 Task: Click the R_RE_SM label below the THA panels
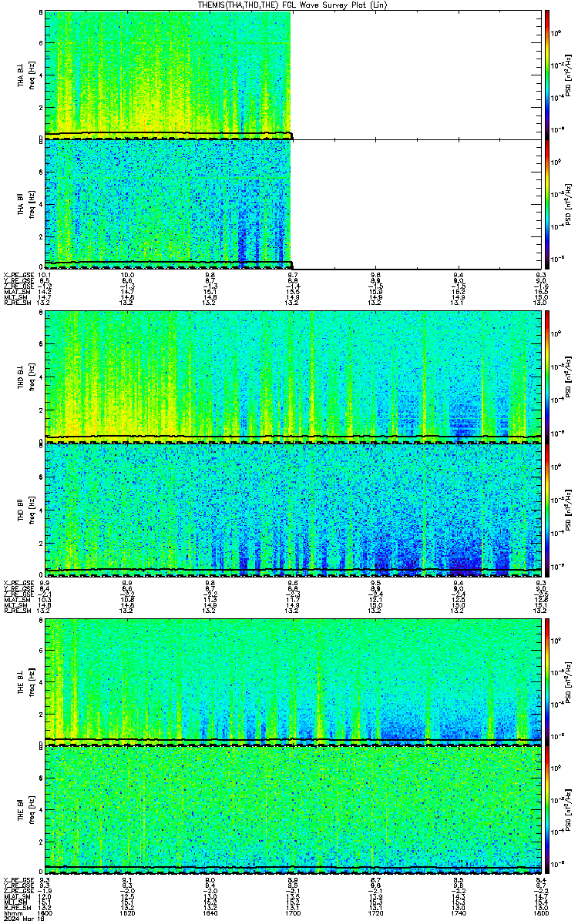pos(16,303)
